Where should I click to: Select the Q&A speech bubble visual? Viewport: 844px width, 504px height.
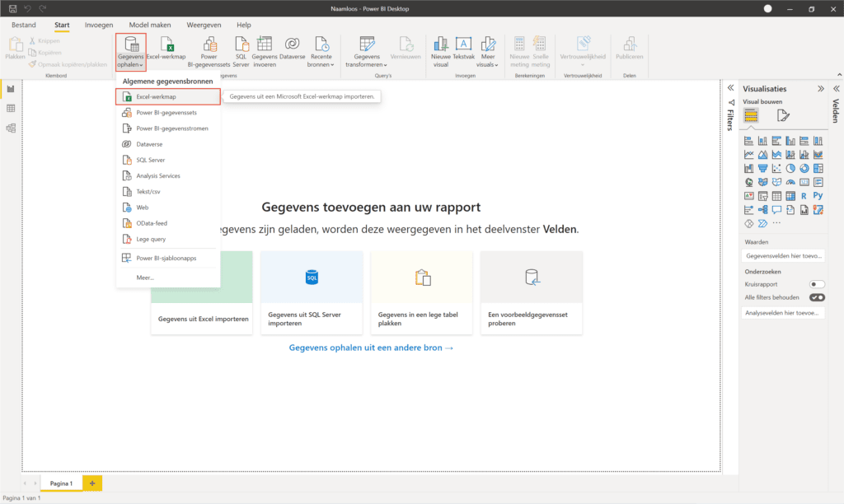coord(776,210)
